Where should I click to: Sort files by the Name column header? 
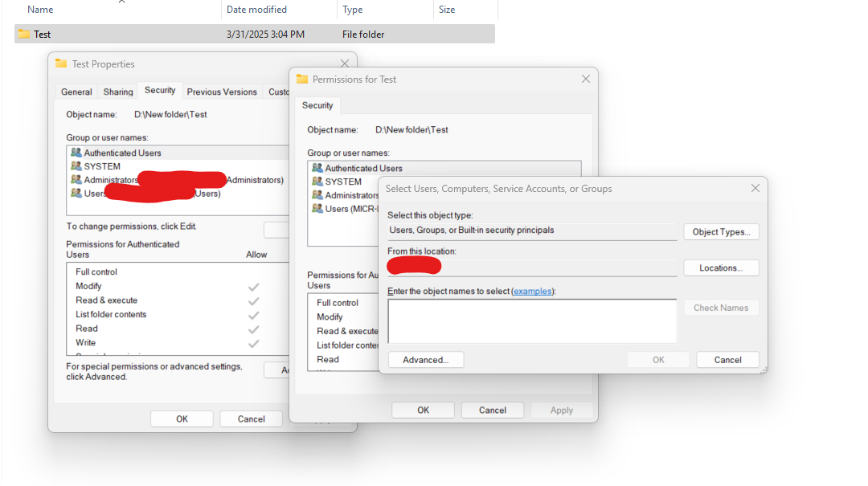point(40,10)
